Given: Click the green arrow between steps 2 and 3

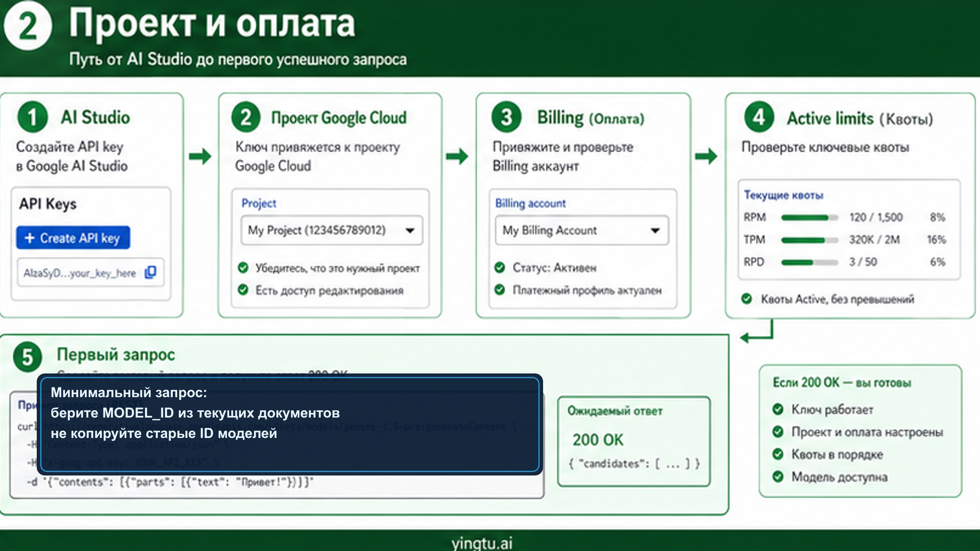Looking at the screenshot, I should click(x=456, y=155).
